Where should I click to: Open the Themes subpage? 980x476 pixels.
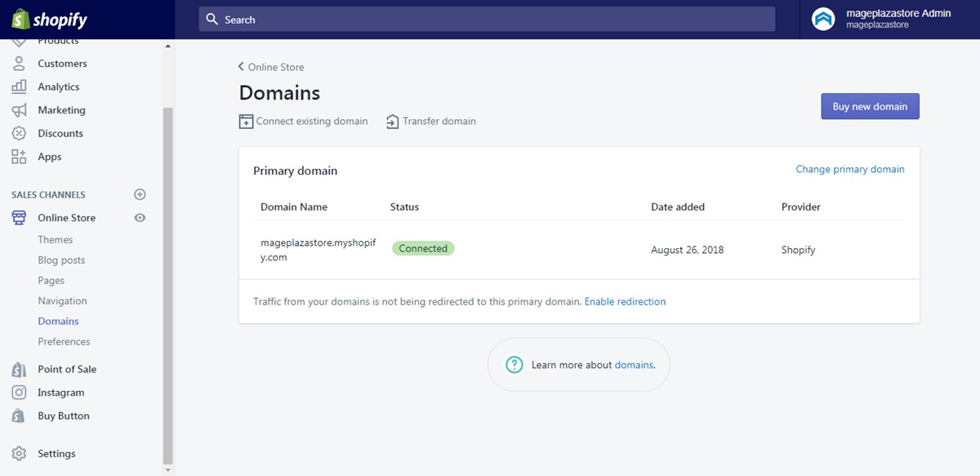(56, 240)
